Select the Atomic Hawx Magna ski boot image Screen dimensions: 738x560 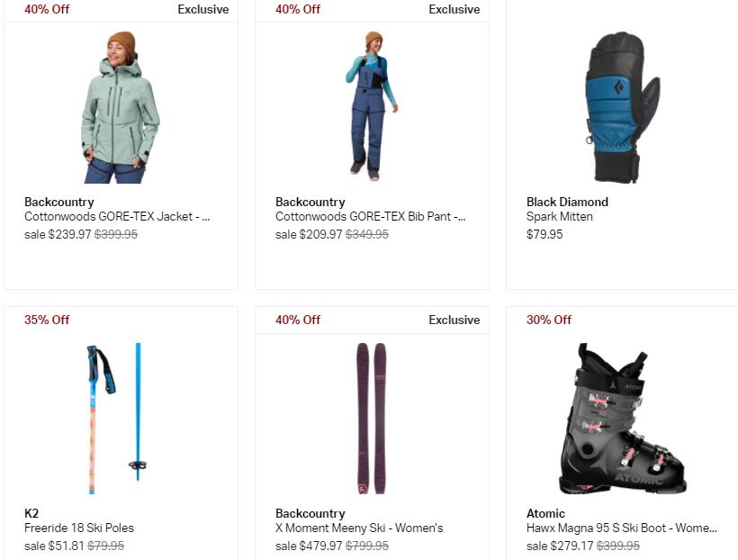click(622, 419)
